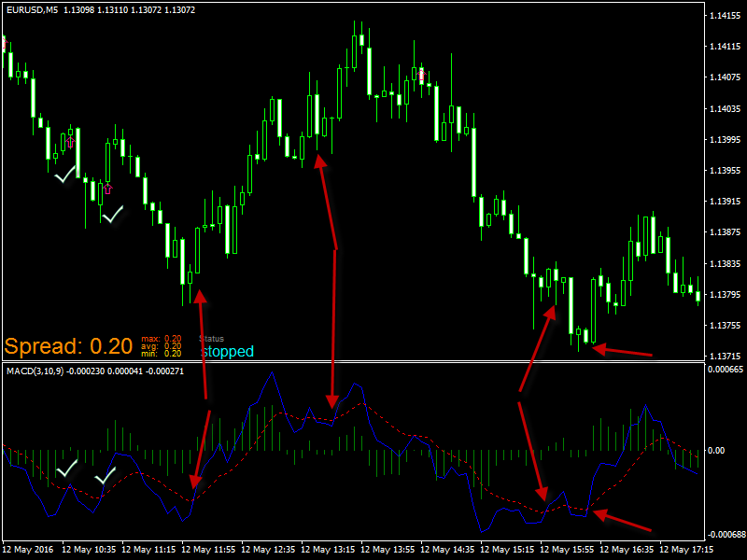Click the grey Status label
The width and height of the screenshot is (747, 560).
coord(211,339)
